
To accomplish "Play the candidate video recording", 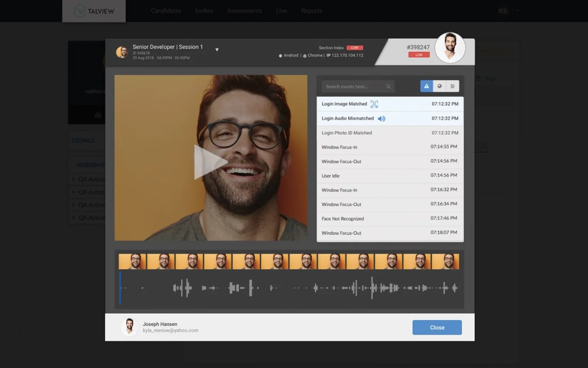I will 210,162.
